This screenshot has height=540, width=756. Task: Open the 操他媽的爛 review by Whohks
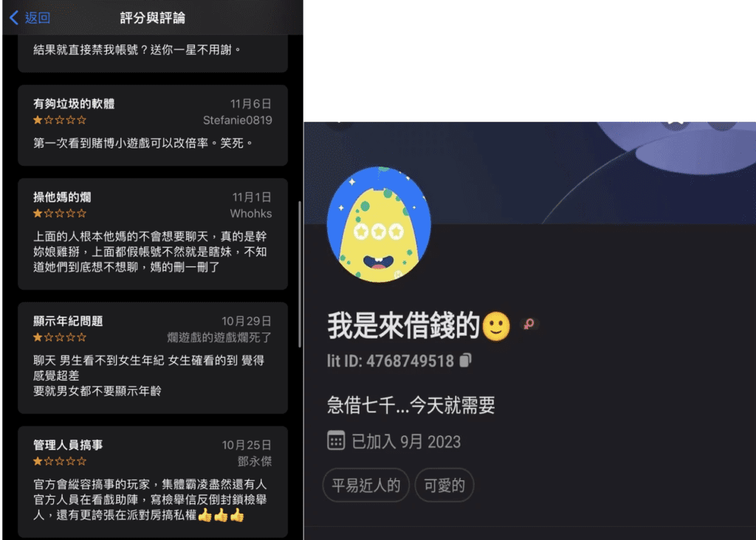pyautogui.click(x=153, y=234)
